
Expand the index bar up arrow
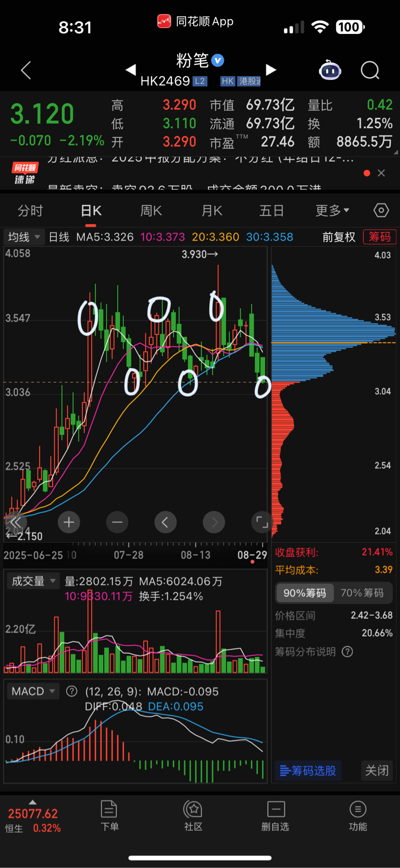(x=33, y=802)
